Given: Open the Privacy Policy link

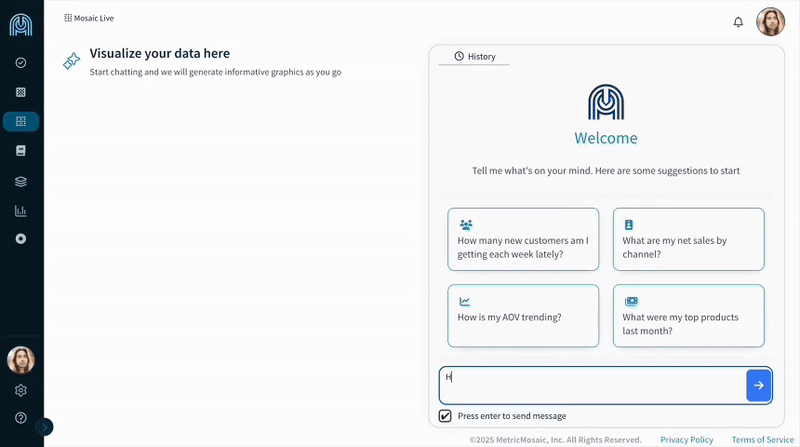Looking at the screenshot, I should tap(686, 440).
